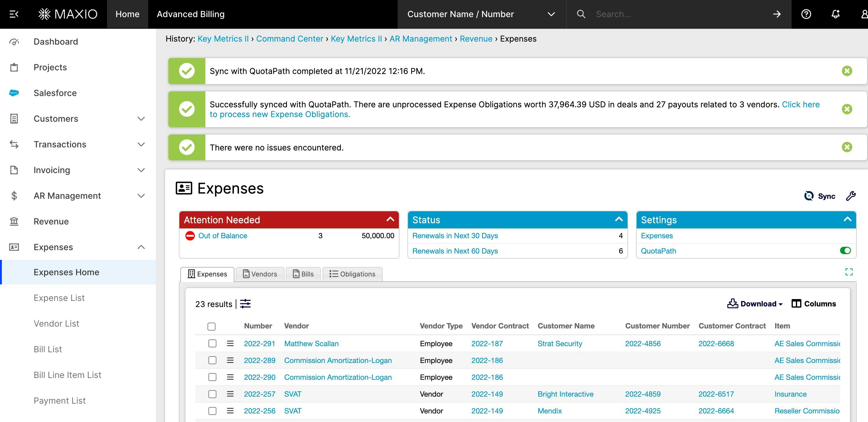Dismiss the QuotaPath sync completed notification

point(847,71)
